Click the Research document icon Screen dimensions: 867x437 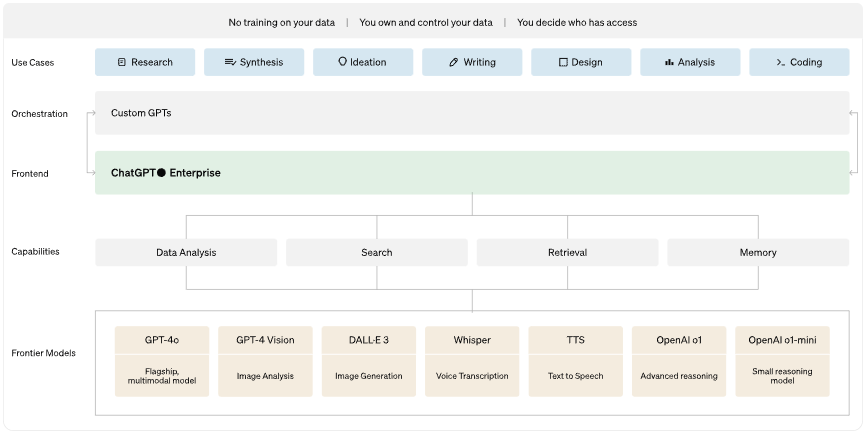(x=122, y=62)
